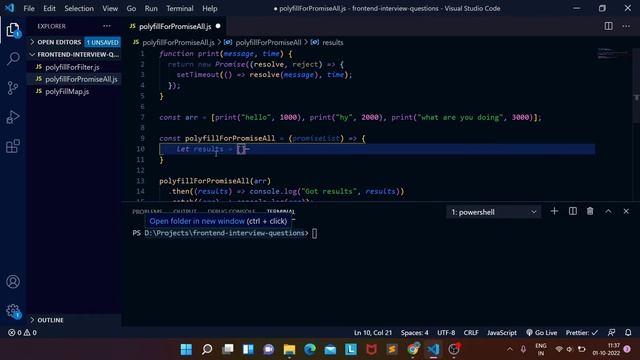
Task: Change Spaces: 4 indentation setting
Action: pyautogui.click(x=414, y=332)
